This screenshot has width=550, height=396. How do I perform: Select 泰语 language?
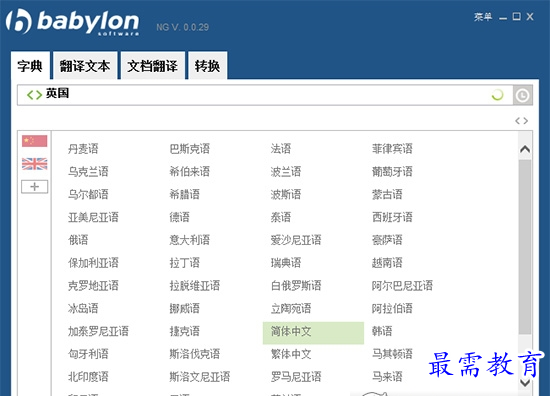click(281, 217)
